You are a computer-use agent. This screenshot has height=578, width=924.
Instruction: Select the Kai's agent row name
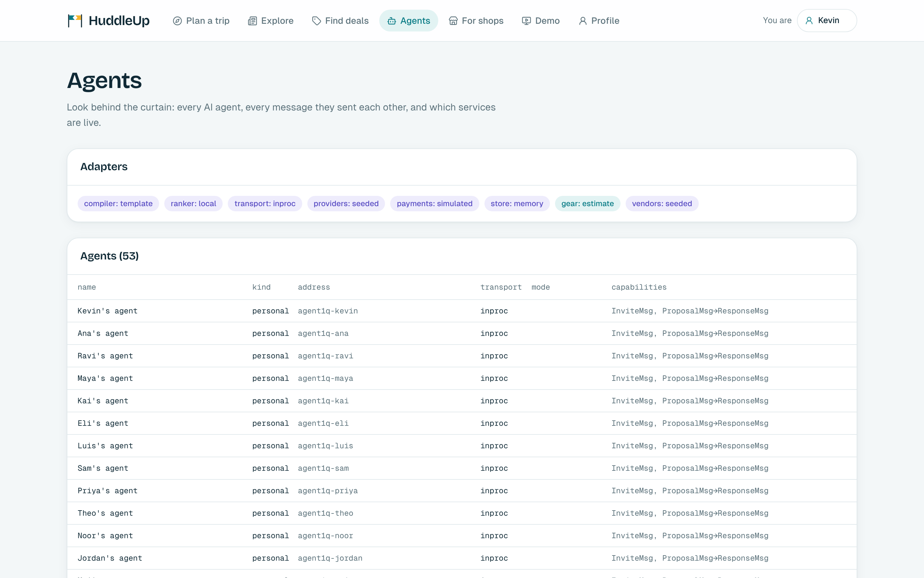[103, 401]
